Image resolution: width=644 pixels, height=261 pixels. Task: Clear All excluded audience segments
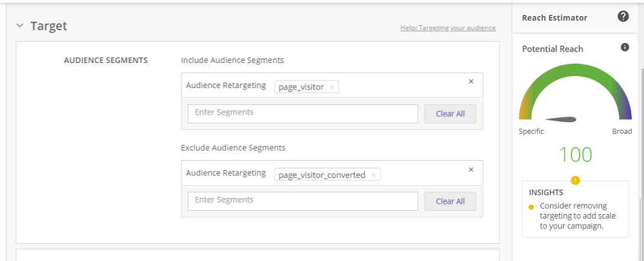point(450,201)
